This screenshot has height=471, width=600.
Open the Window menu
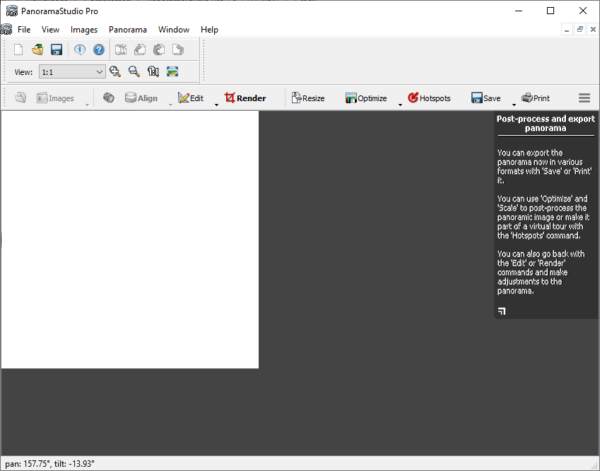(174, 30)
